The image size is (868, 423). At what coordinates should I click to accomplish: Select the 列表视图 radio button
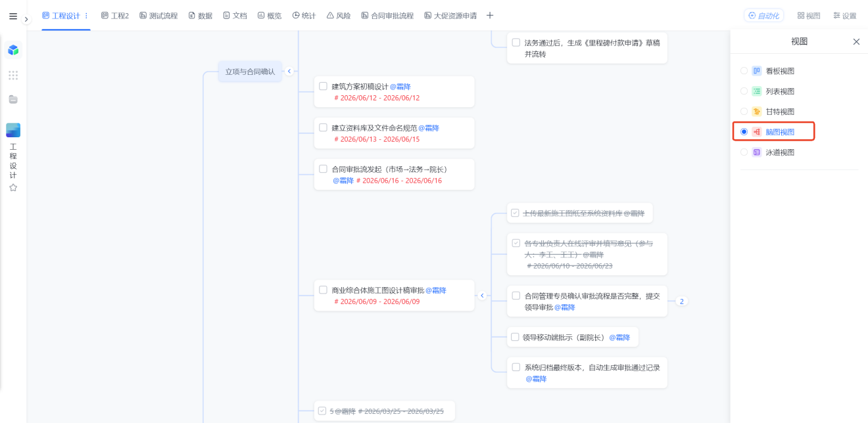click(x=744, y=91)
